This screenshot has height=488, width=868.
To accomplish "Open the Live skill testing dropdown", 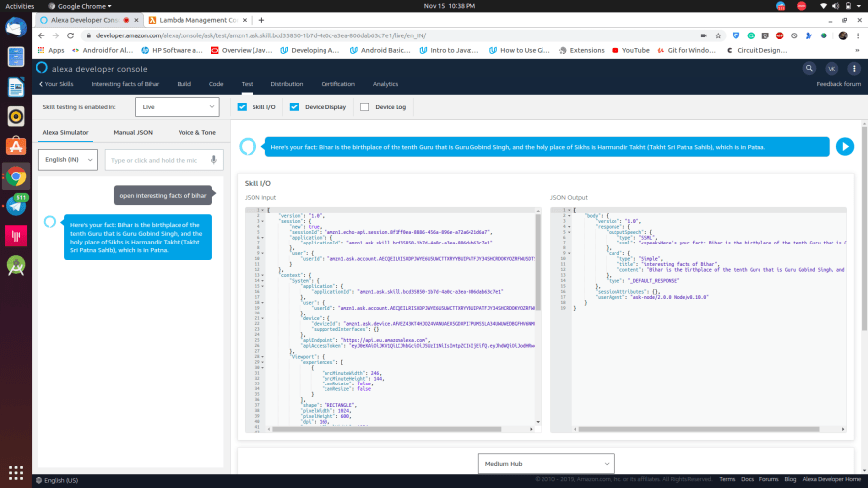I will coord(178,106).
